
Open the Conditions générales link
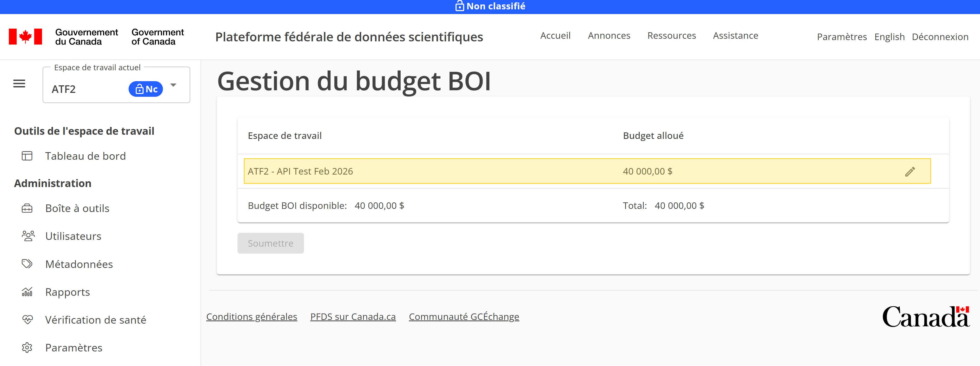click(x=251, y=316)
